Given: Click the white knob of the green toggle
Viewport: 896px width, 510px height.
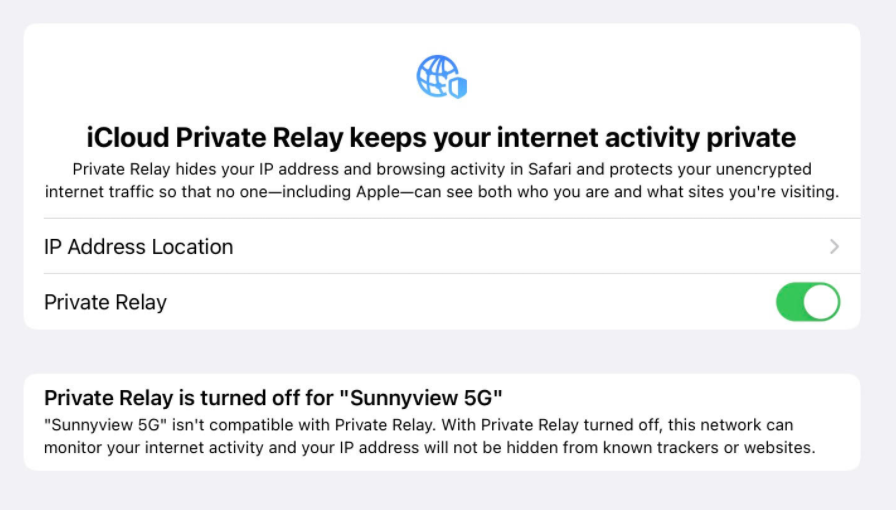Looking at the screenshot, I should click(x=821, y=302).
